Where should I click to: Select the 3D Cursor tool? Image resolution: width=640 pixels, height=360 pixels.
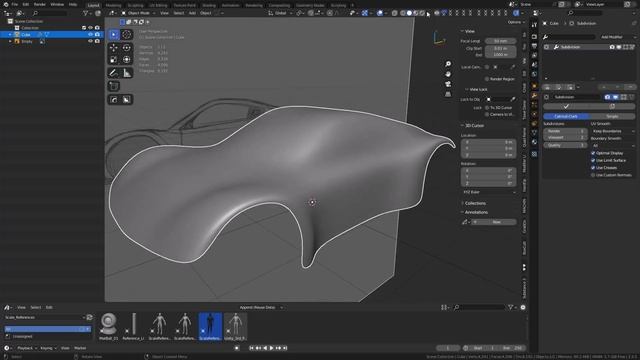click(127, 35)
